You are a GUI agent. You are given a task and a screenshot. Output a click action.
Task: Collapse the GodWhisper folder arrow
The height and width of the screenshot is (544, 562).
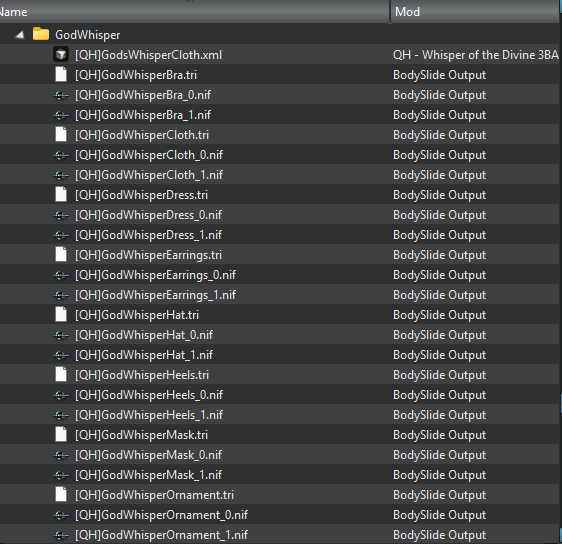20,35
